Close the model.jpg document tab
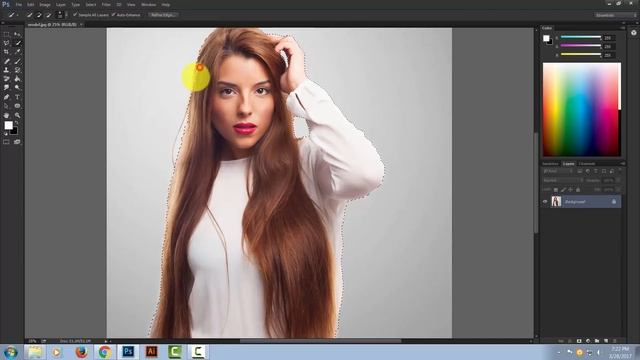640x360 pixels. point(81,24)
